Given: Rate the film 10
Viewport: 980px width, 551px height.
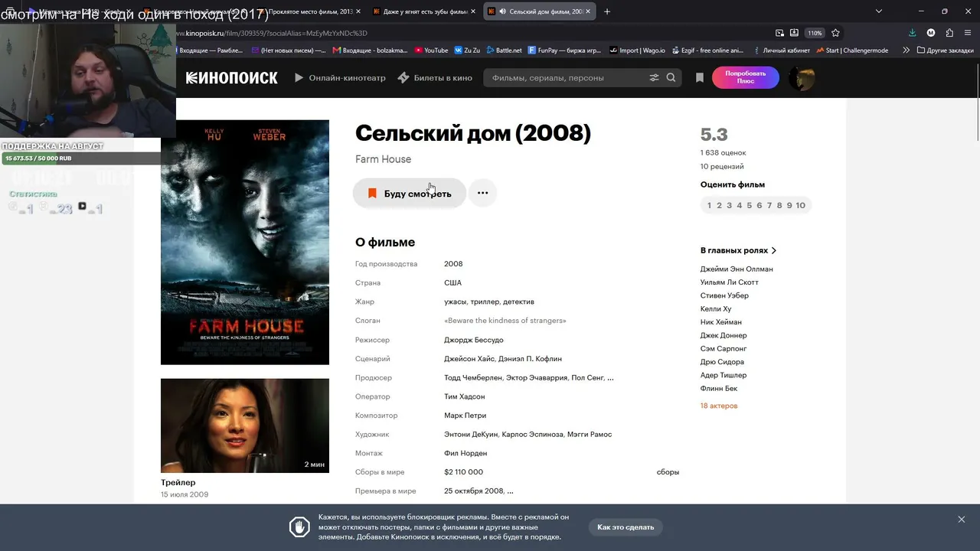Looking at the screenshot, I should click(801, 205).
